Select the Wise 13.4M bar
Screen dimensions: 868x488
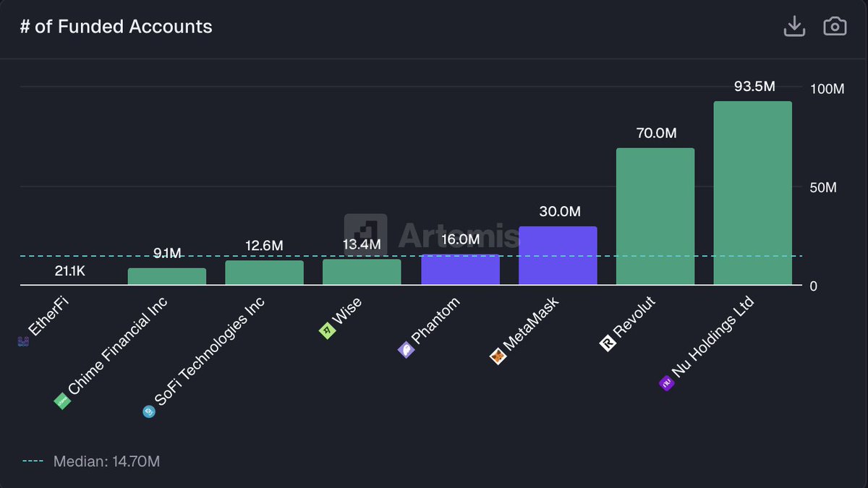point(362,273)
